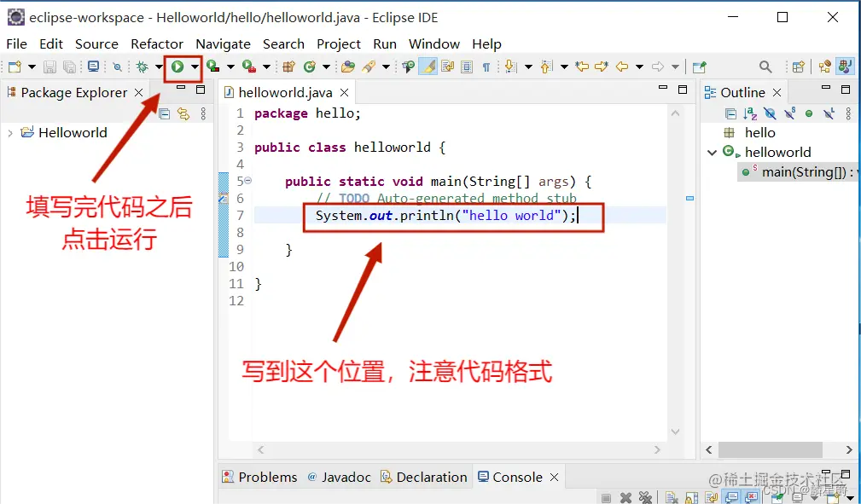Viewport: 861px width, 504px height.
Task: Click the Debug bug icon
Action: tap(143, 67)
